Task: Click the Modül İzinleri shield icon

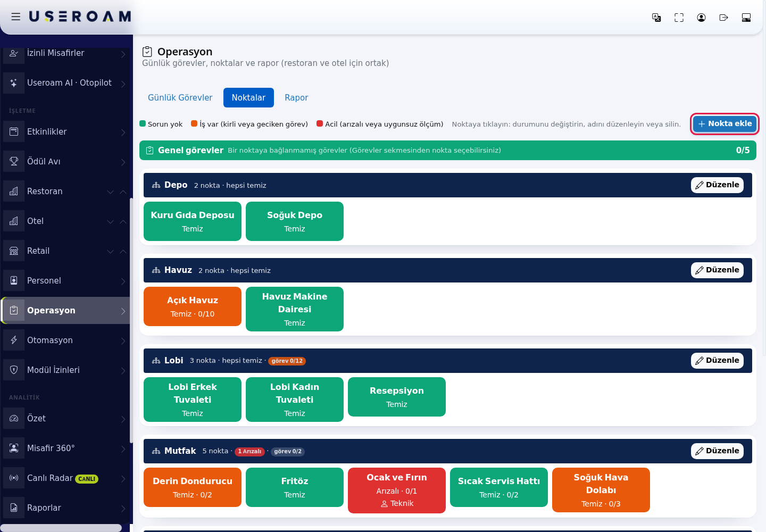Action: 14,370
